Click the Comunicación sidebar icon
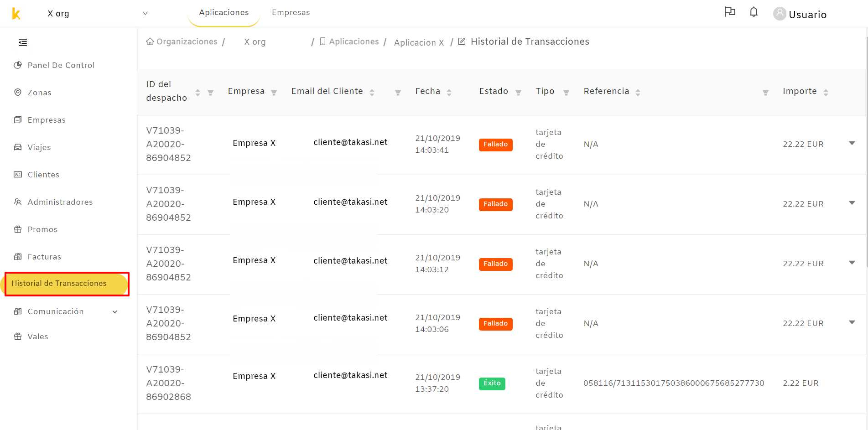Viewport: 868px width, 430px height. coord(18,311)
